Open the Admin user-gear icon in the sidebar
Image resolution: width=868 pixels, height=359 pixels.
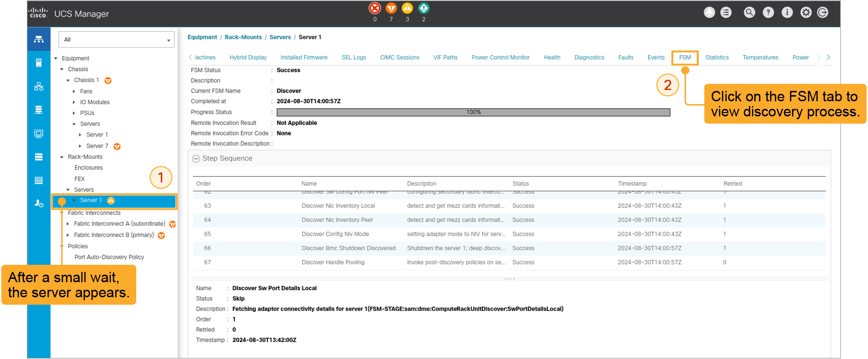pyautogui.click(x=39, y=204)
